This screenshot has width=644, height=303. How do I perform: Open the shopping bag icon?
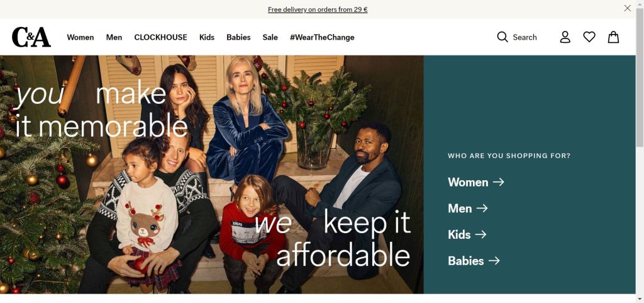(613, 37)
